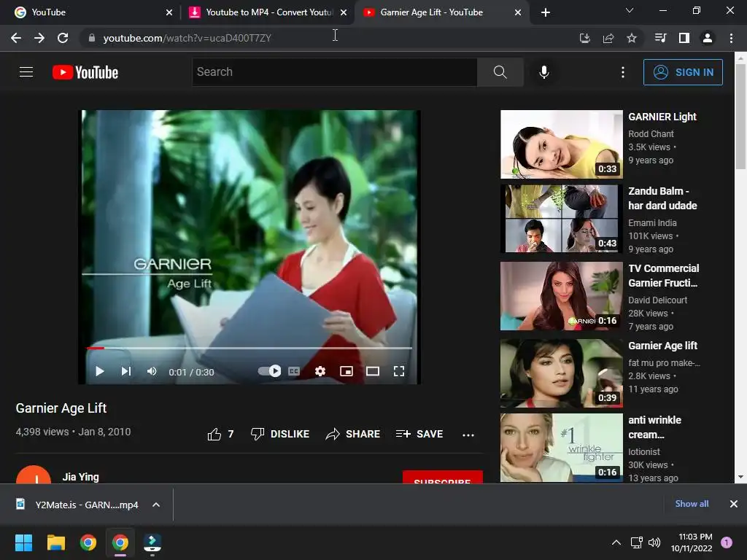747x560 pixels.
Task: Open media control icon
Action: pyautogui.click(x=660, y=38)
